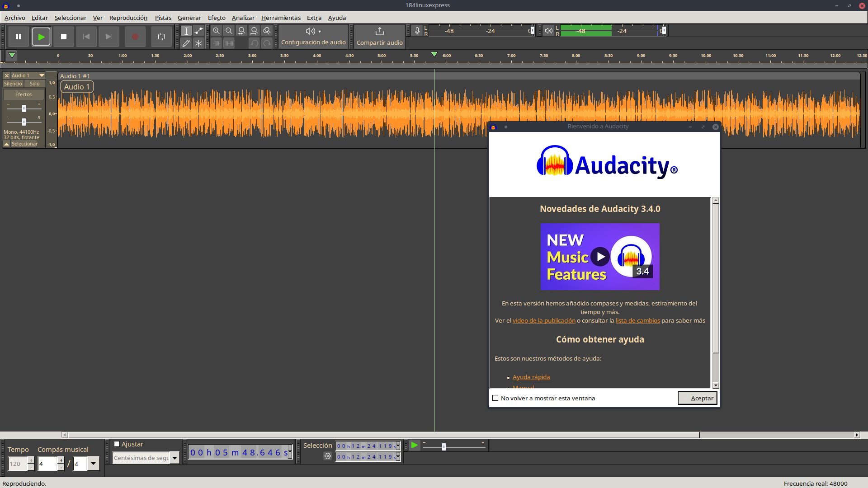Open the Ayuda rápida link
This screenshot has height=488, width=868.
(531, 377)
